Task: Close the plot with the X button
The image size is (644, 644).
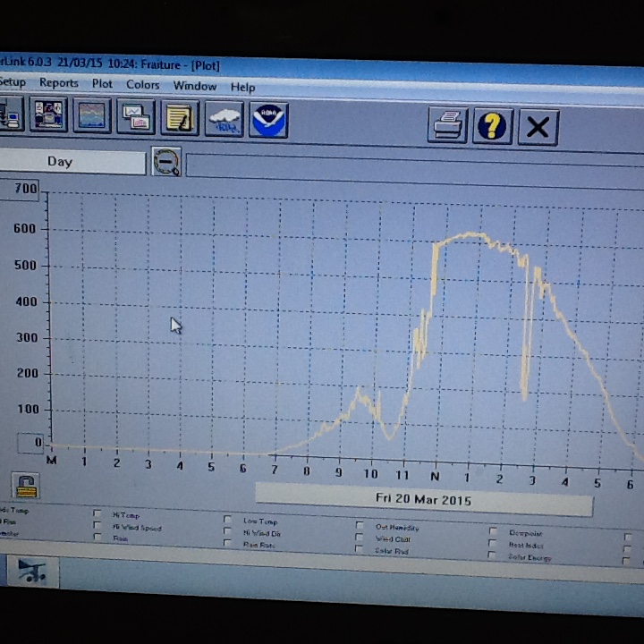Action: pyautogui.click(x=538, y=127)
